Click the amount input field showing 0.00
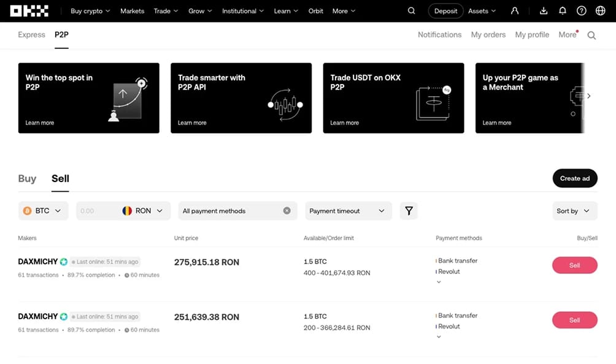The height and width of the screenshot is (364, 616). coord(98,211)
